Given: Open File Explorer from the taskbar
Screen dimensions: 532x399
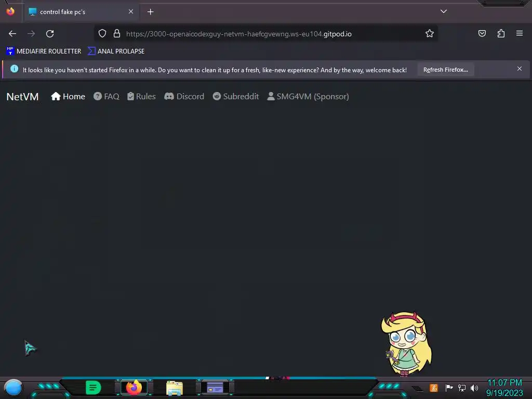Looking at the screenshot, I should [x=175, y=388].
